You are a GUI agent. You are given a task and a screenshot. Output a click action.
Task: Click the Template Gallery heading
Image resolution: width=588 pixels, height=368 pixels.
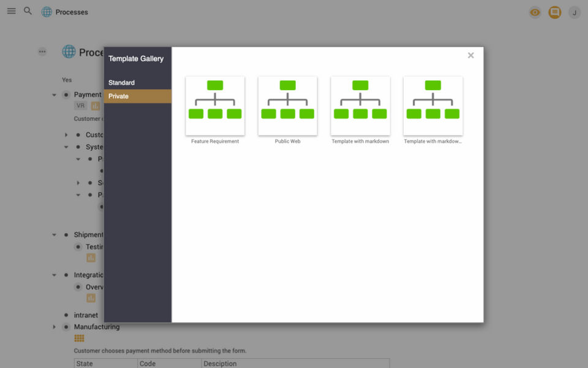coord(136,59)
